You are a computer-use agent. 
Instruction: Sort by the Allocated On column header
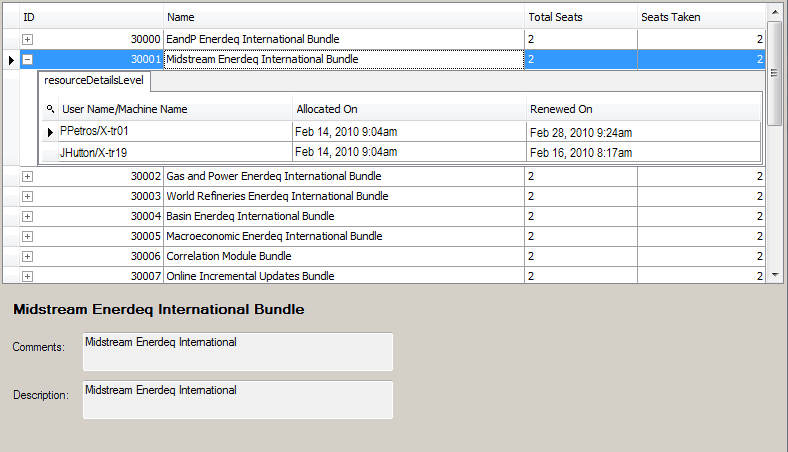point(408,109)
